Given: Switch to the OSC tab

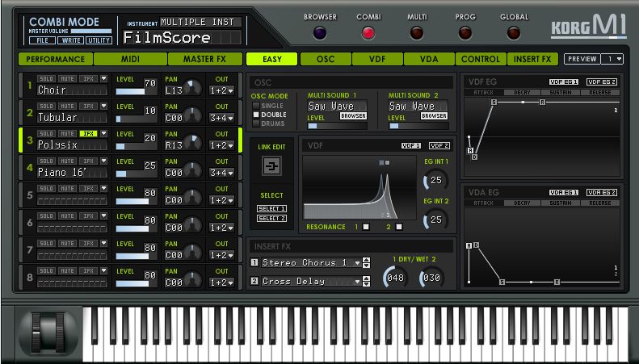Looking at the screenshot, I should pyautogui.click(x=326, y=59).
